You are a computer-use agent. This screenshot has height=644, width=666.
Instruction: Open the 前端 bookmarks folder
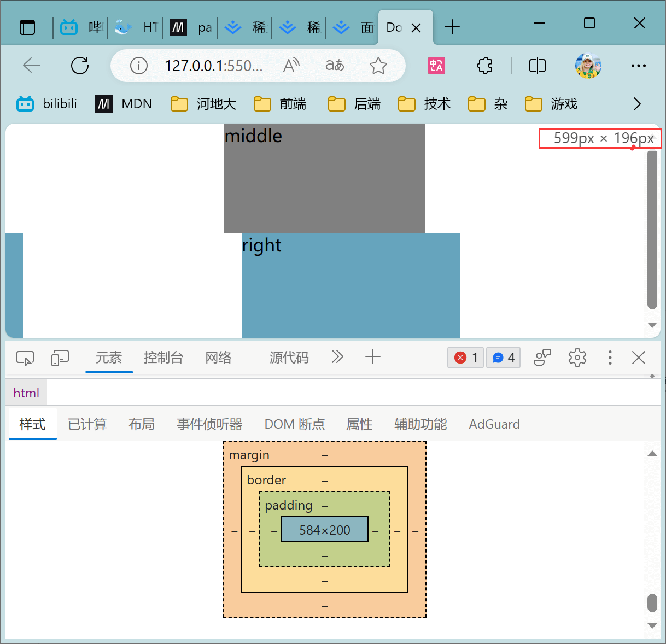[280, 104]
